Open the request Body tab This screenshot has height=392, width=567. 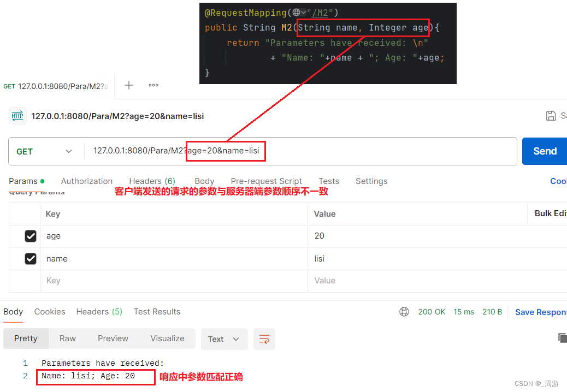coord(204,181)
